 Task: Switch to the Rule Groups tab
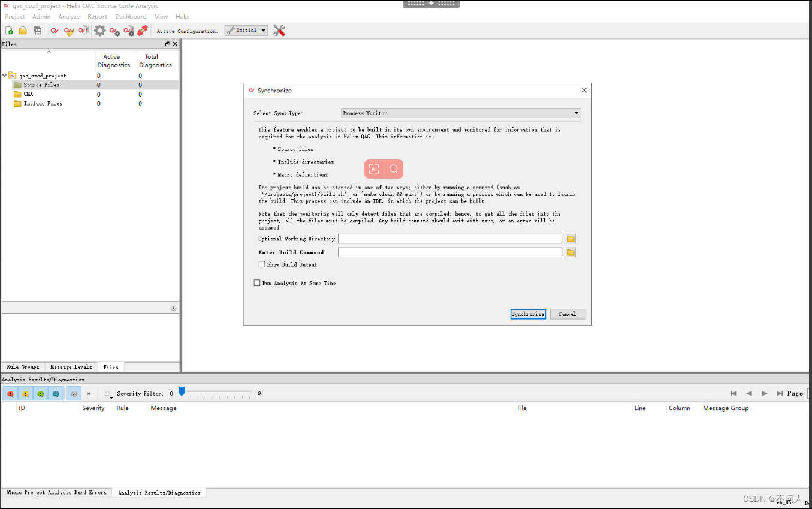tap(23, 367)
